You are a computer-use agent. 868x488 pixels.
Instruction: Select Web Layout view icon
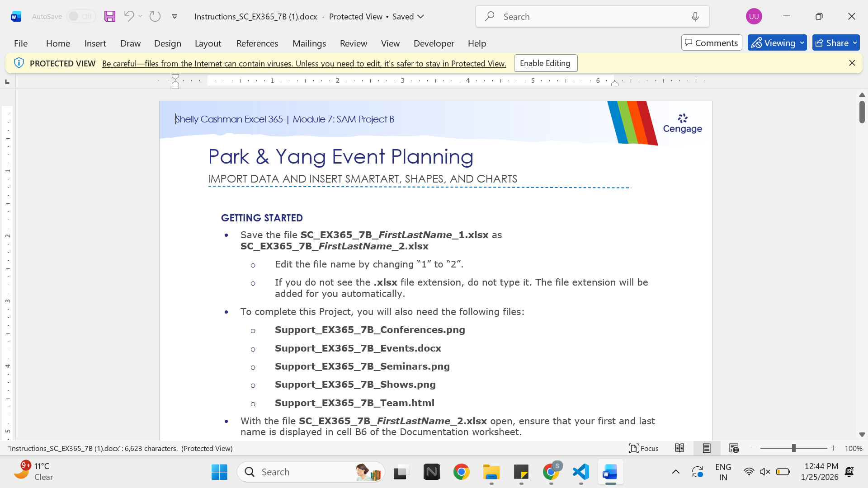734,448
